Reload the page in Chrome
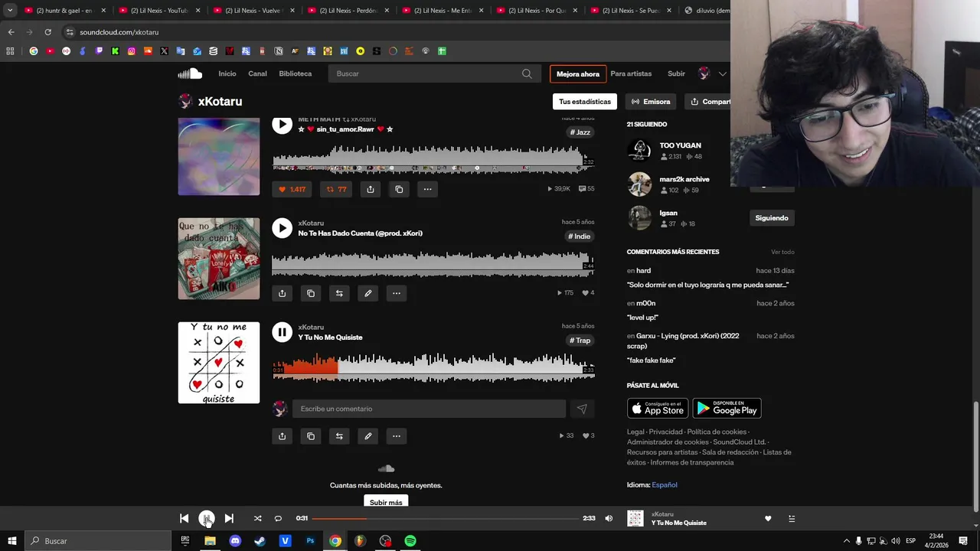The width and height of the screenshot is (980, 551). [x=47, y=32]
